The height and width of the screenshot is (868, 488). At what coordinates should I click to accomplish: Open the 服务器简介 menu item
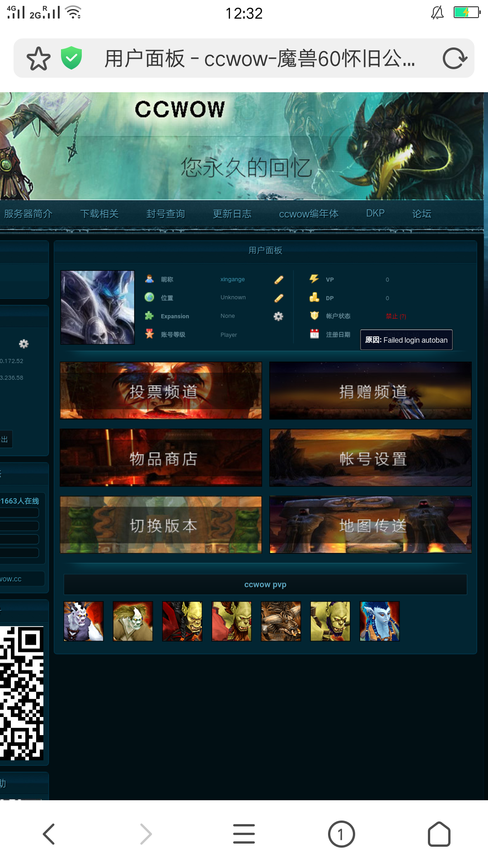pyautogui.click(x=28, y=214)
